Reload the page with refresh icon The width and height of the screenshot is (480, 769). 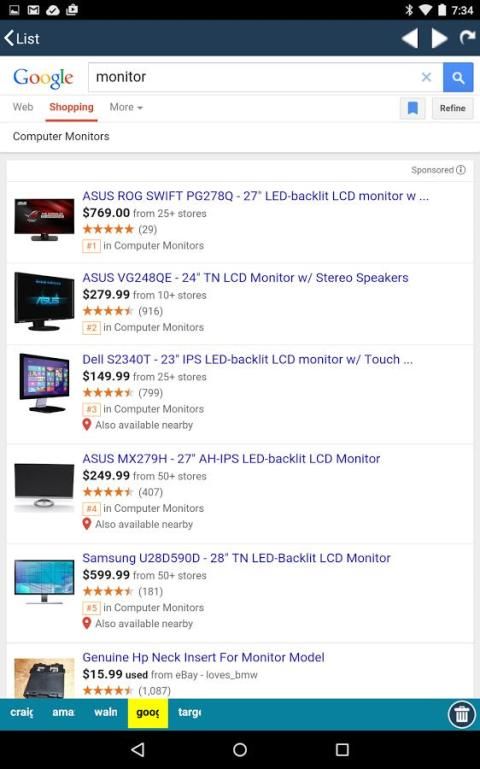pyautogui.click(x=467, y=37)
